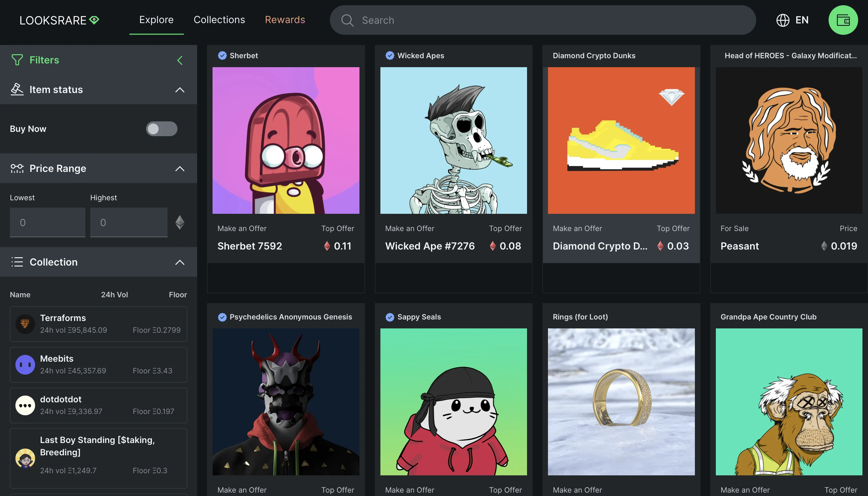Viewport: 868px width, 496px height.
Task: Collapse the Filters sidebar with arrow
Action: click(x=180, y=60)
